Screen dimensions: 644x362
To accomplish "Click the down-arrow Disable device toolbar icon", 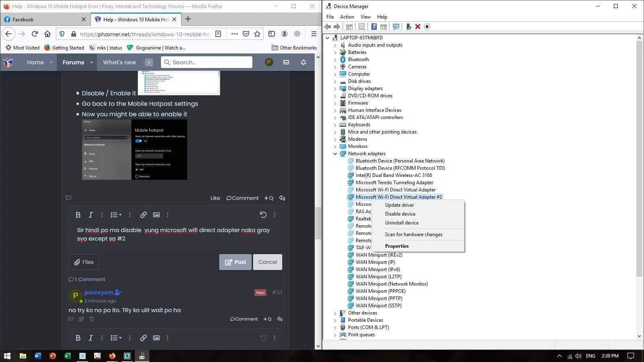I will (427, 27).
